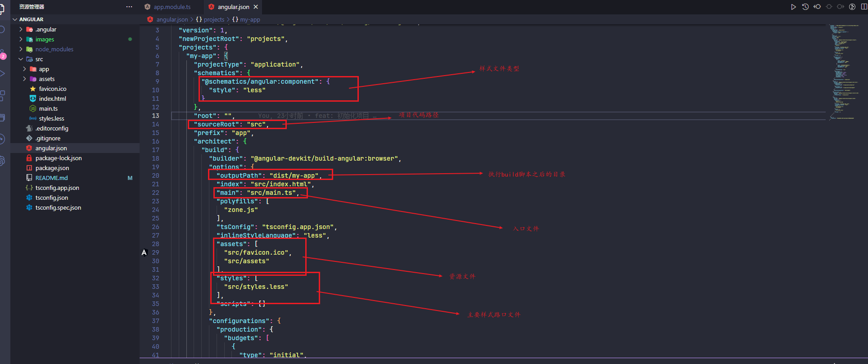Image resolution: width=868 pixels, height=364 pixels.
Task: Open Run and Debug in activity bar
Action: pyautogui.click(x=2, y=73)
